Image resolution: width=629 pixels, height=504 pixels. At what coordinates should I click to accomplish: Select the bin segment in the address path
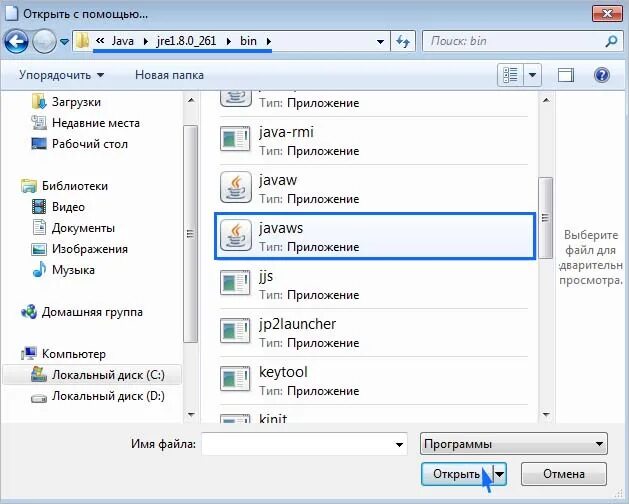(x=248, y=41)
